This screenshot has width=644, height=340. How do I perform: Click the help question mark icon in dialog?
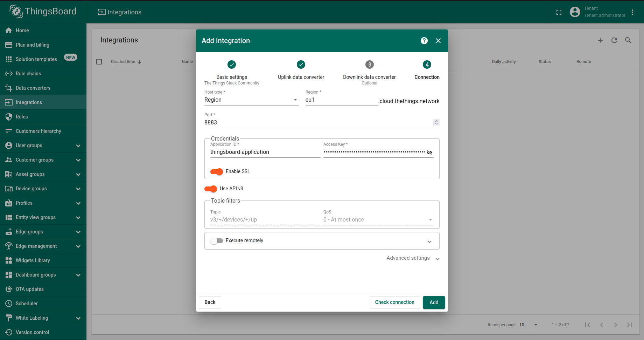[424, 41]
